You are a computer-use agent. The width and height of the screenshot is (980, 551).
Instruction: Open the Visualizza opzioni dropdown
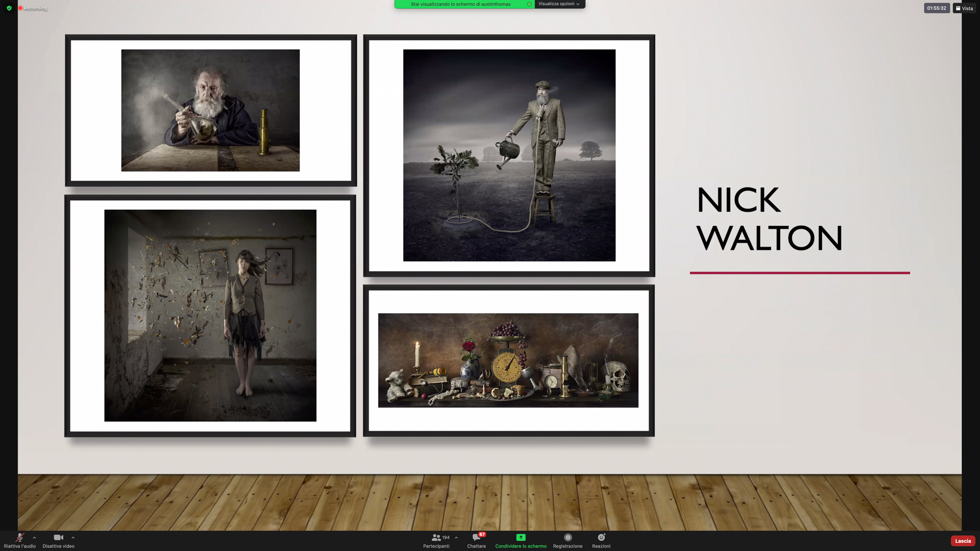[x=559, y=4]
